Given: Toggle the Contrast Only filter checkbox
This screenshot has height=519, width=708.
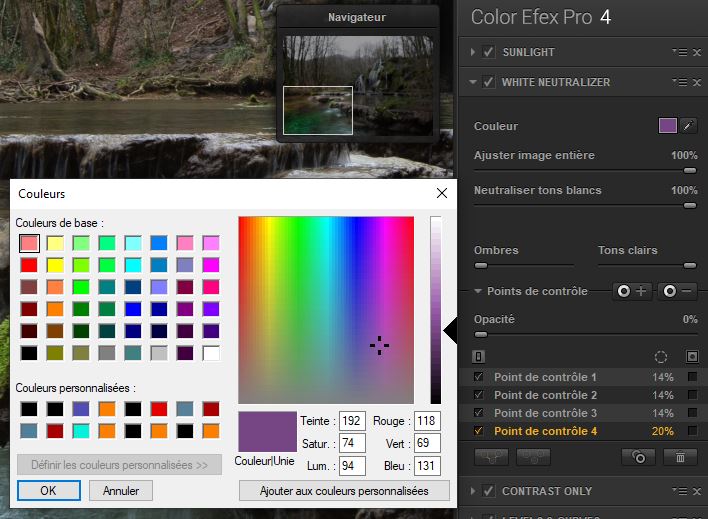Looking at the screenshot, I should point(488,491).
